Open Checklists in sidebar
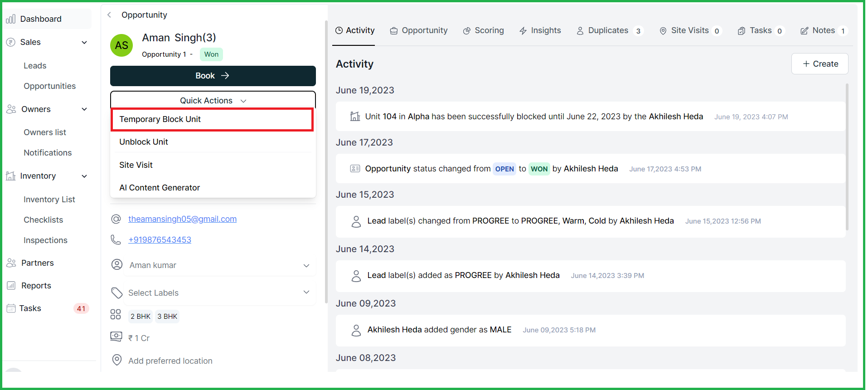The height and width of the screenshot is (390, 868). [x=43, y=220]
